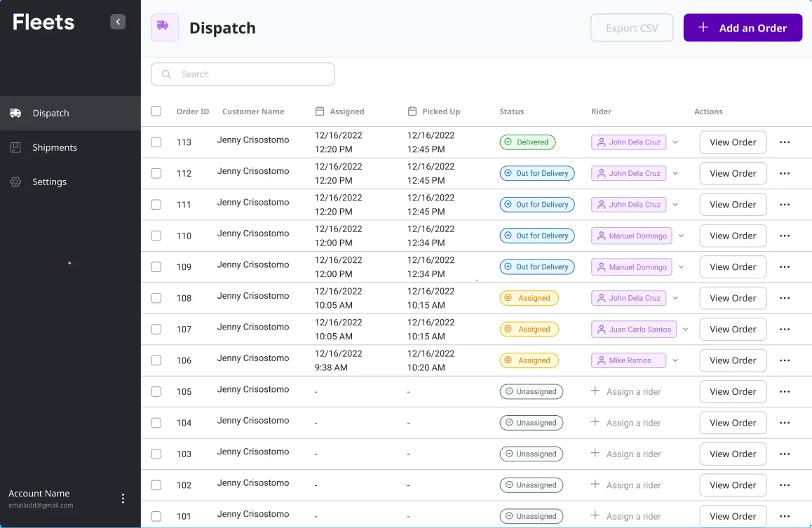Check the box for order 110
This screenshot has width=812, height=528.
point(156,236)
